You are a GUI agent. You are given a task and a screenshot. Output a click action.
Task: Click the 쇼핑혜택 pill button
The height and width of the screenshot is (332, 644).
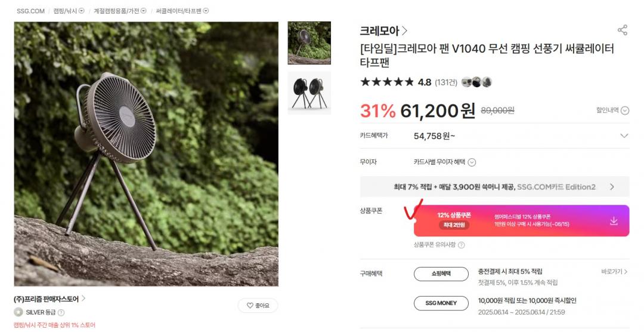441,274
